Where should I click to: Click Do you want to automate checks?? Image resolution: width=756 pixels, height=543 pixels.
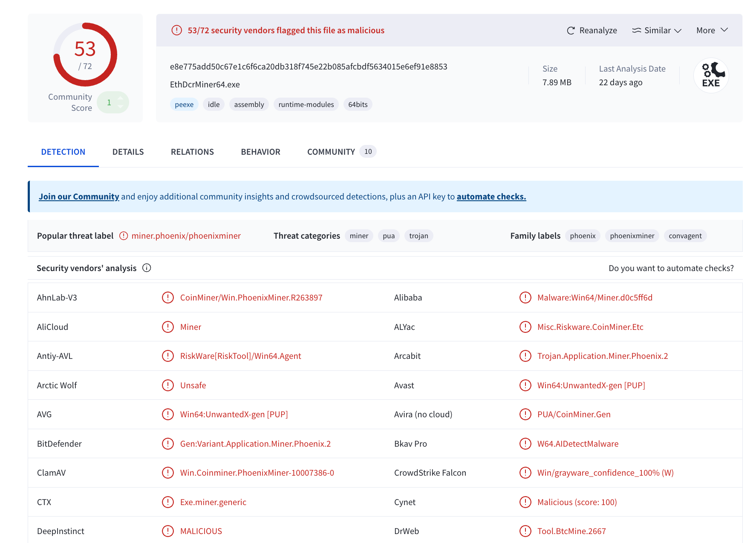tap(671, 268)
